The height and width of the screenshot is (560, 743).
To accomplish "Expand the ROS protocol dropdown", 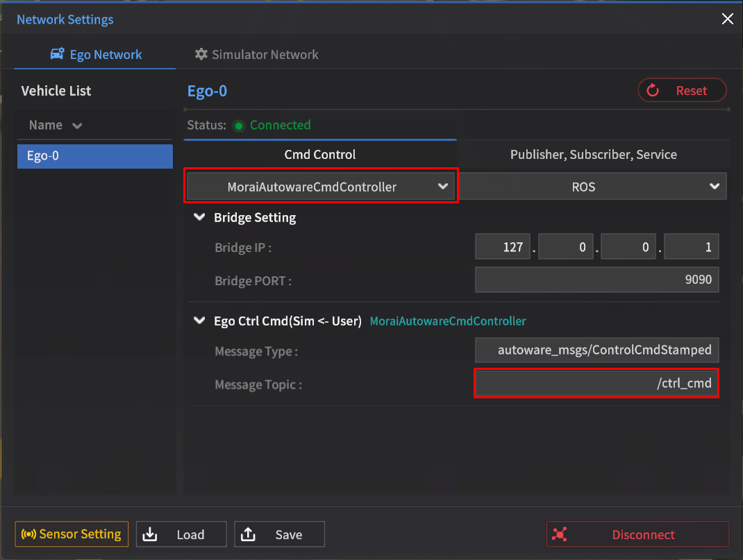I will (x=592, y=187).
